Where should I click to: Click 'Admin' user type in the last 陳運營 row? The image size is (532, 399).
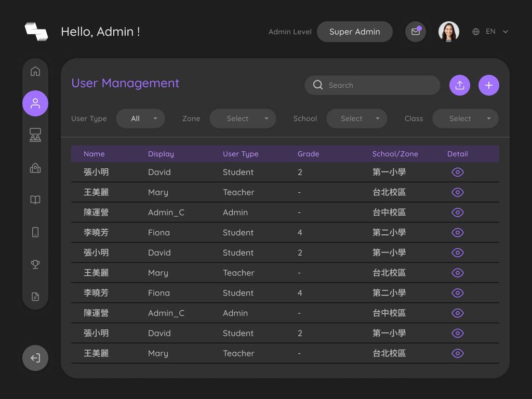point(235,313)
